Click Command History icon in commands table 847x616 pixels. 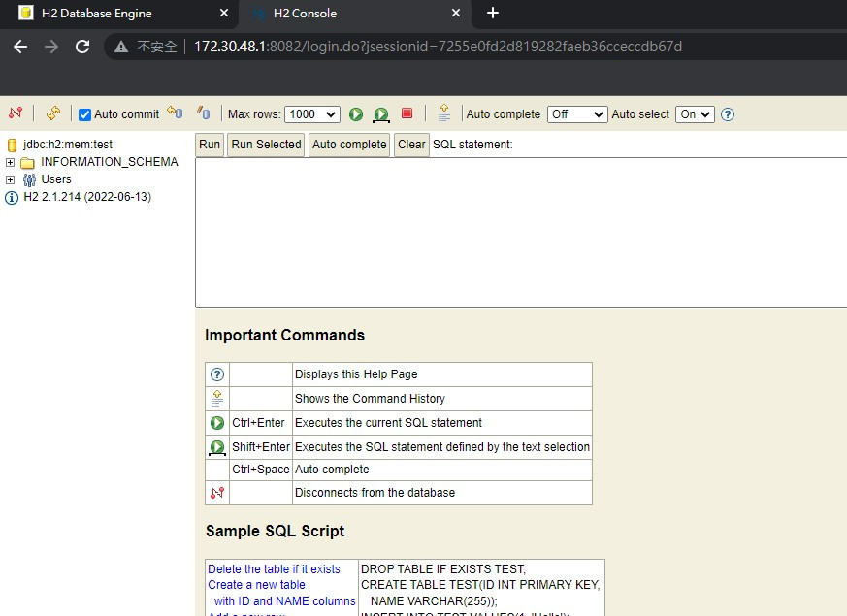click(217, 399)
